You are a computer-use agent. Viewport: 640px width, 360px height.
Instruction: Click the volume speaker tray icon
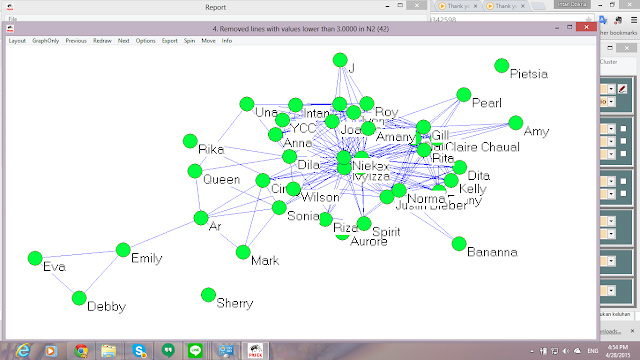566,351
